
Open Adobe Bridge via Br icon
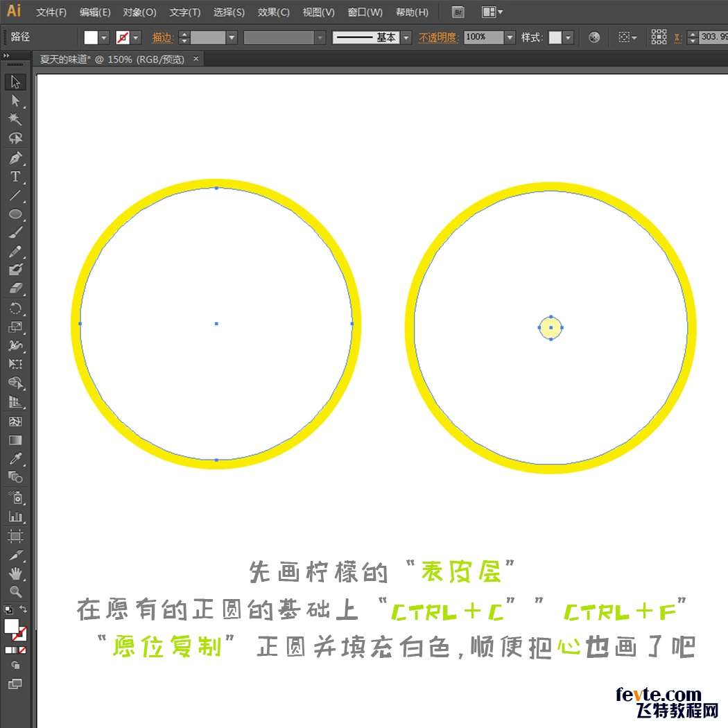[x=458, y=12]
